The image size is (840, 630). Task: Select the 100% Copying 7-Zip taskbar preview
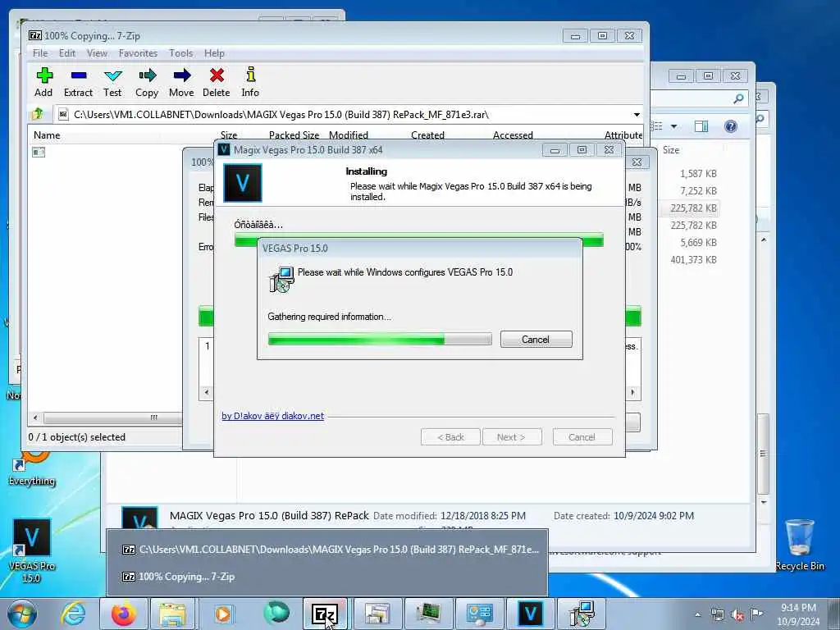(327, 577)
